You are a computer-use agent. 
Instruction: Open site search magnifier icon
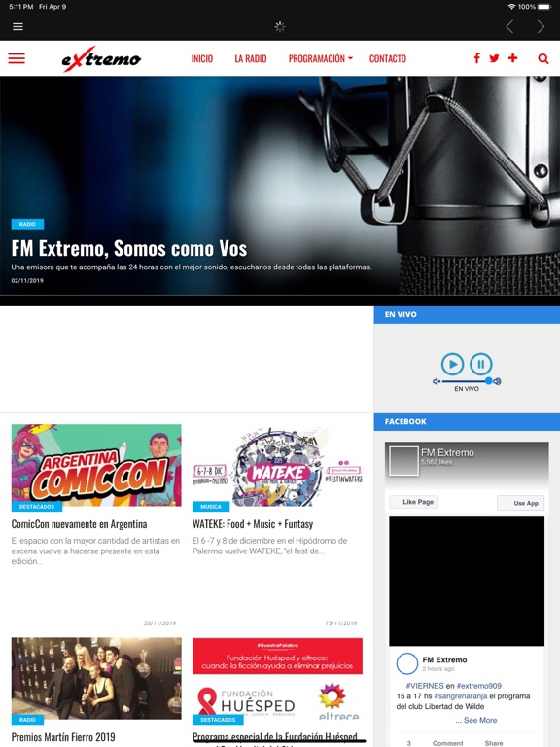542,58
